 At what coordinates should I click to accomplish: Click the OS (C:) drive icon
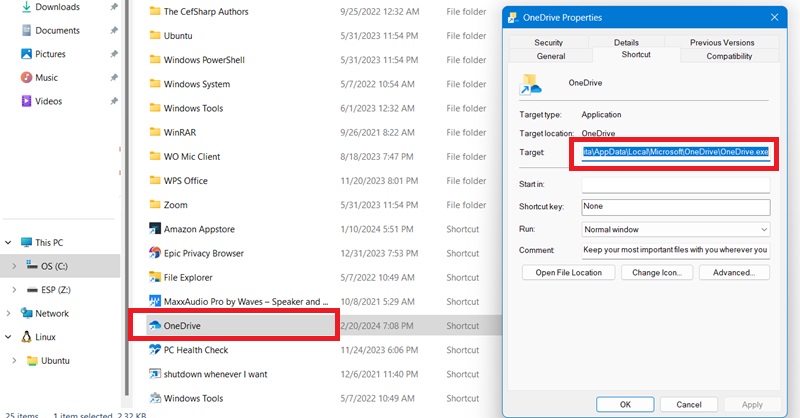(32, 265)
